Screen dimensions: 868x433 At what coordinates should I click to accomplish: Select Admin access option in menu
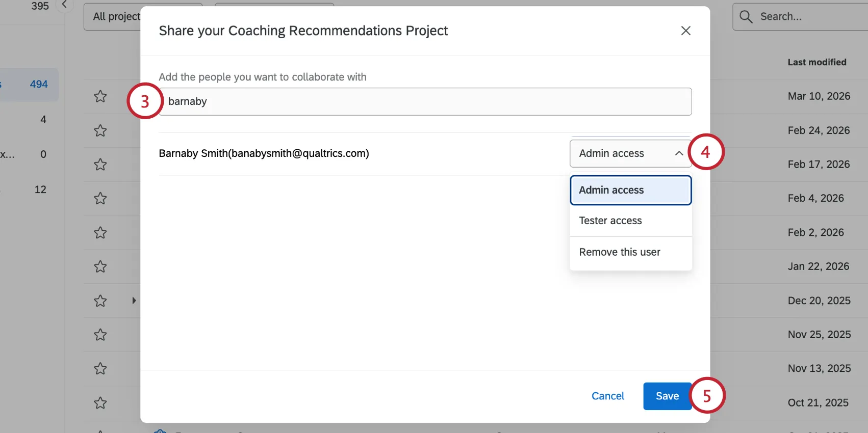(630, 190)
